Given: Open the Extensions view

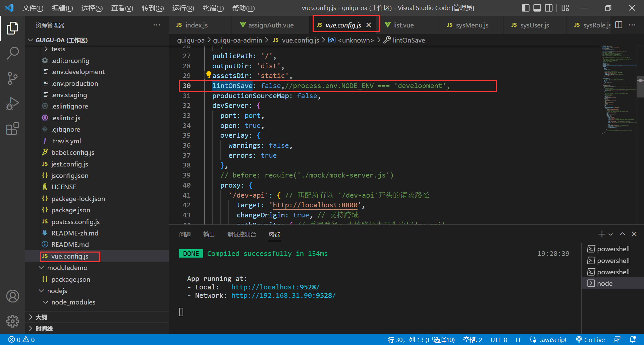Looking at the screenshot, I should (x=12, y=129).
